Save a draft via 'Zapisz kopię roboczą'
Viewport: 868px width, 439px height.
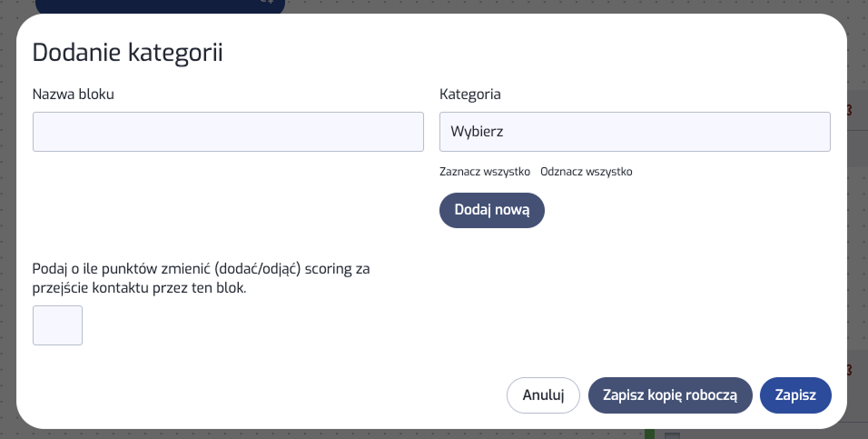tap(670, 395)
